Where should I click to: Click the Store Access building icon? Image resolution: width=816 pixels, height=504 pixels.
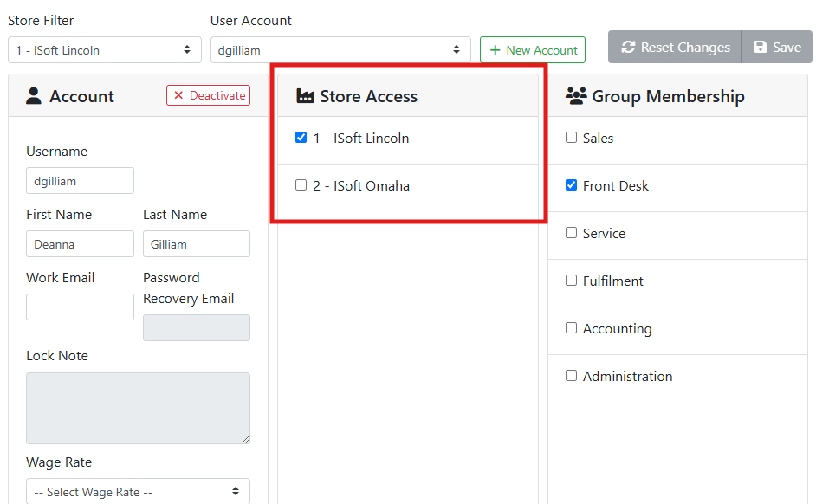[305, 96]
